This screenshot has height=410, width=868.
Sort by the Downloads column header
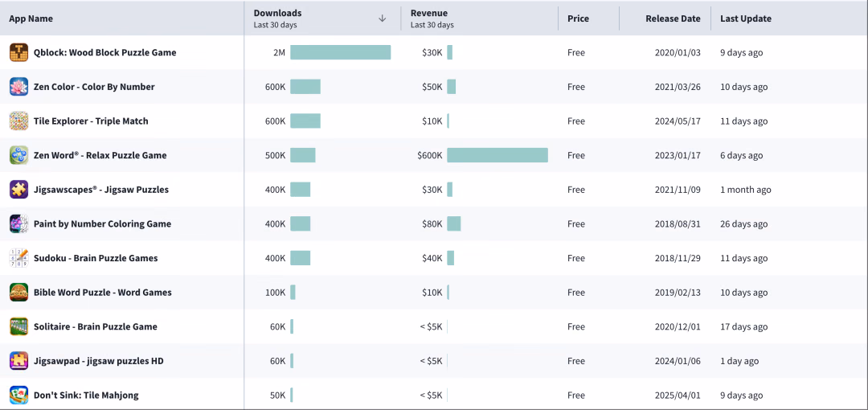277,14
